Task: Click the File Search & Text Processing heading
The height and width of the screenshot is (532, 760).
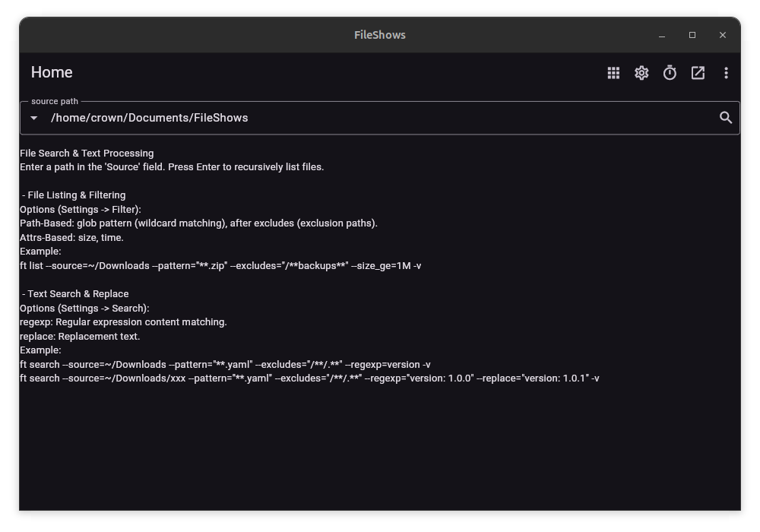Action: tap(87, 153)
